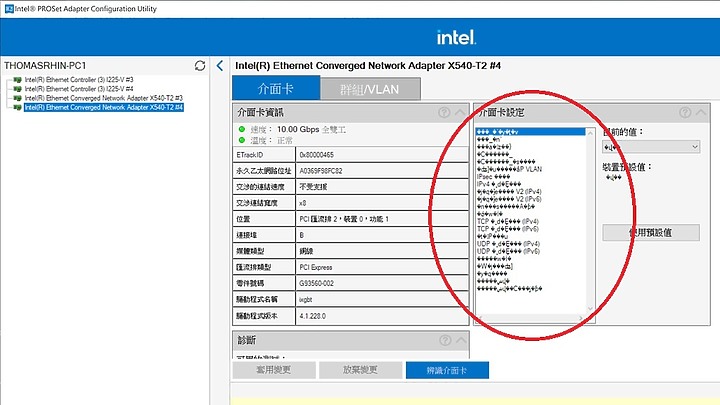Screen dimensions: 720x405
Task: Collapse the 介面卡資訊 panel
Action: point(460,112)
